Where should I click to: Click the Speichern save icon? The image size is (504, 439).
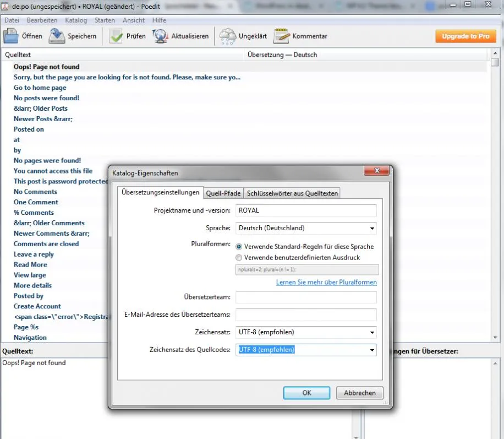(x=57, y=36)
